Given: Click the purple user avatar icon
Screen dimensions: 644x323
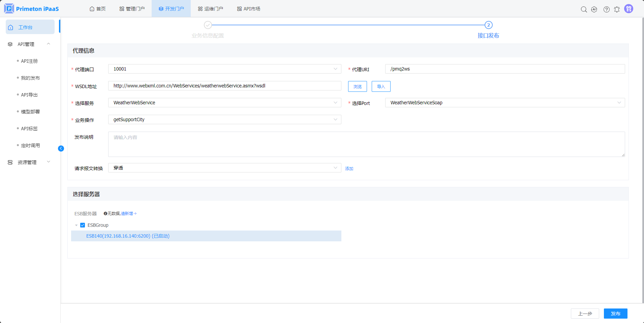Looking at the screenshot, I should click(x=628, y=9).
